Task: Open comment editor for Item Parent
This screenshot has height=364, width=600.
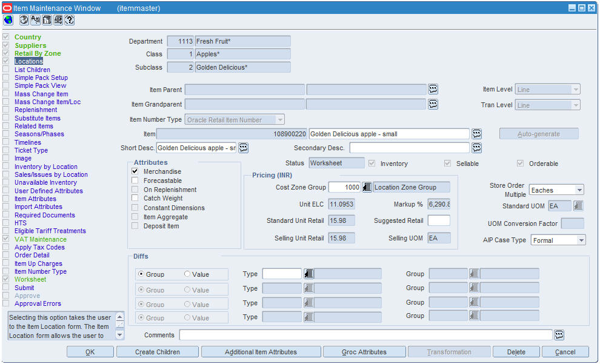Action: [x=433, y=89]
